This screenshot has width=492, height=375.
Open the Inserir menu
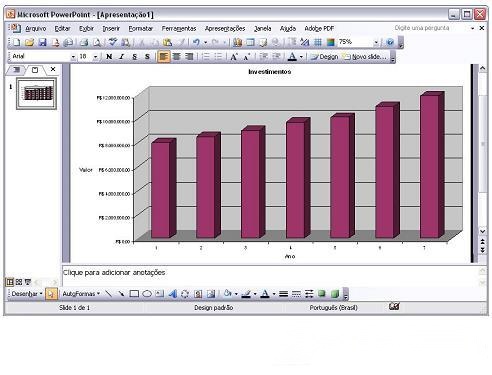coord(111,29)
